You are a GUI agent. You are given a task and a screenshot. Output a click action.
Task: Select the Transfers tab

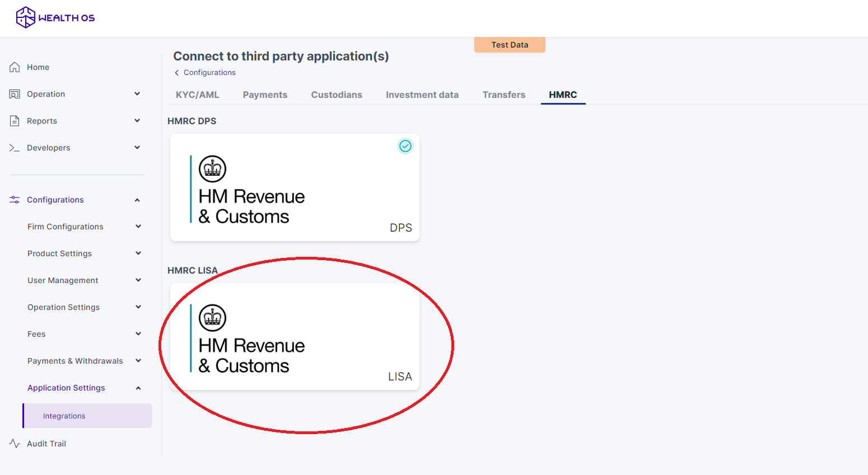click(x=504, y=95)
